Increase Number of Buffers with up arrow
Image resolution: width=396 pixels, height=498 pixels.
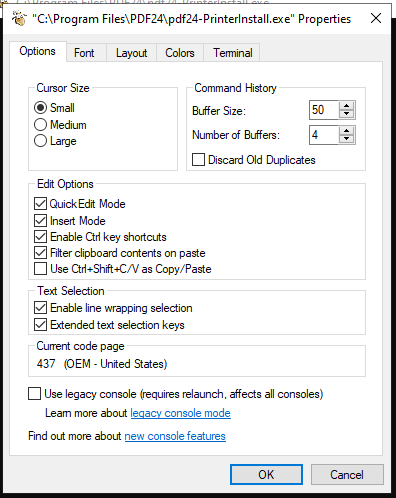tap(347, 131)
